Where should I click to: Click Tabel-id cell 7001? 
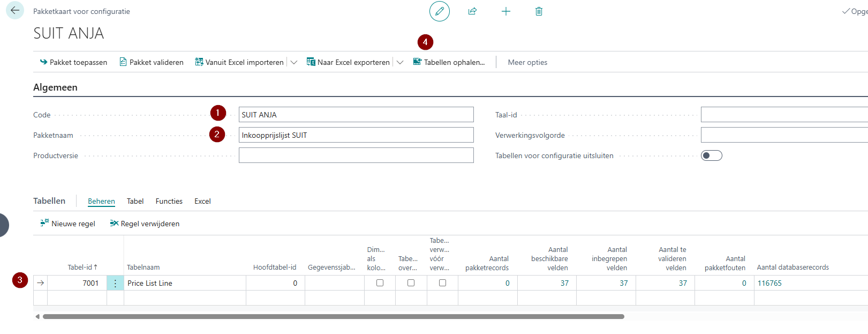[77, 283]
